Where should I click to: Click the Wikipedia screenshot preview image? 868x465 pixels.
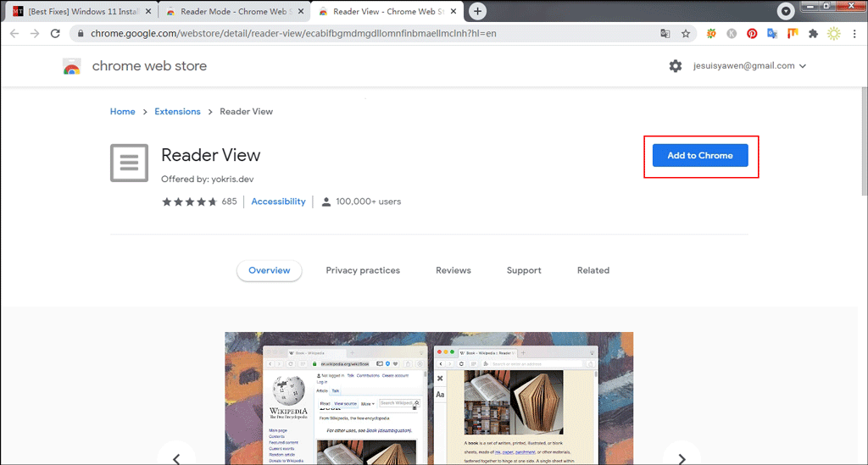coord(429,398)
